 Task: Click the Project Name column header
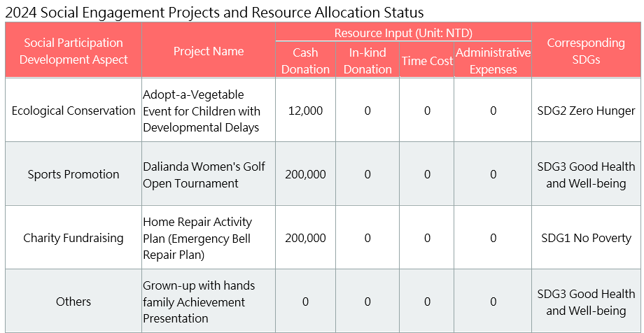pyautogui.click(x=209, y=51)
